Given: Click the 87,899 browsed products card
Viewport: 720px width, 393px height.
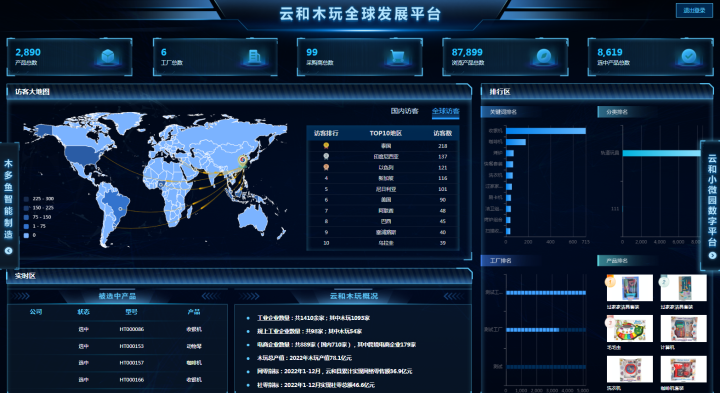Looking at the screenshot, I should (505, 57).
